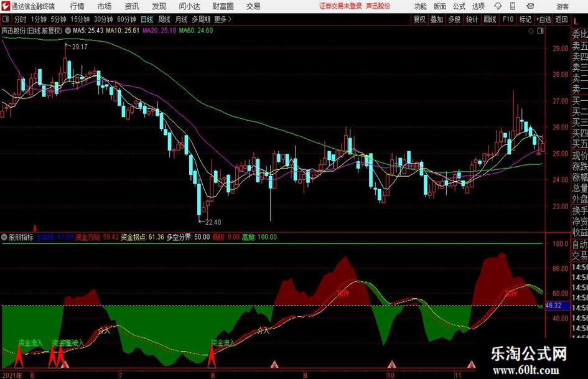Switch to the 5分钟 period tab

(x=58, y=19)
